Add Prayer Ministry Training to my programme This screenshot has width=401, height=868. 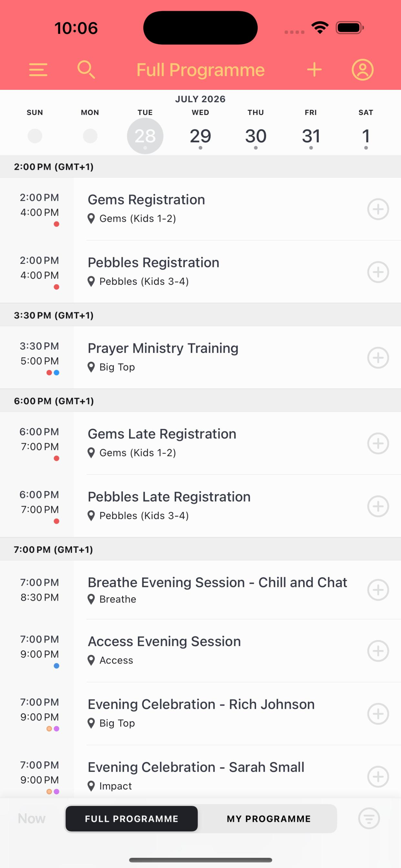pos(378,357)
